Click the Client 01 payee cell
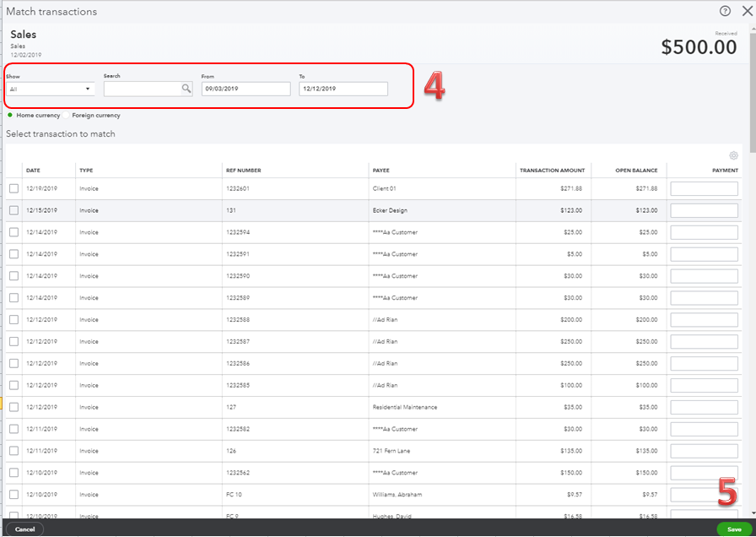The width and height of the screenshot is (756, 537). pos(384,188)
